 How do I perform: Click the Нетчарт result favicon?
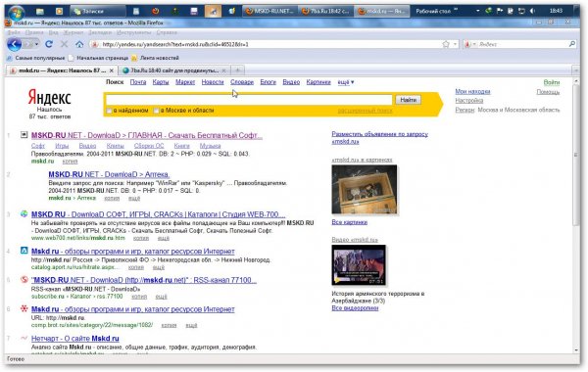pyautogui.click(x=24, y=338)
